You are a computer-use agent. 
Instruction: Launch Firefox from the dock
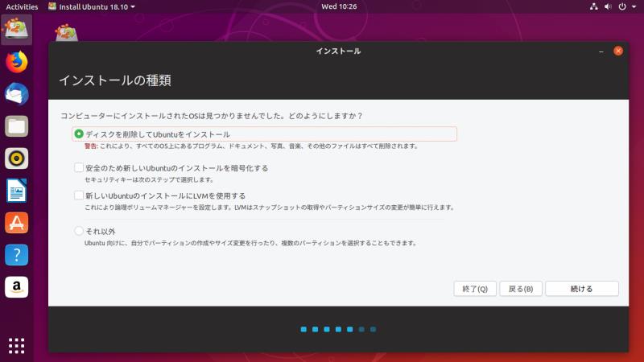16,62
